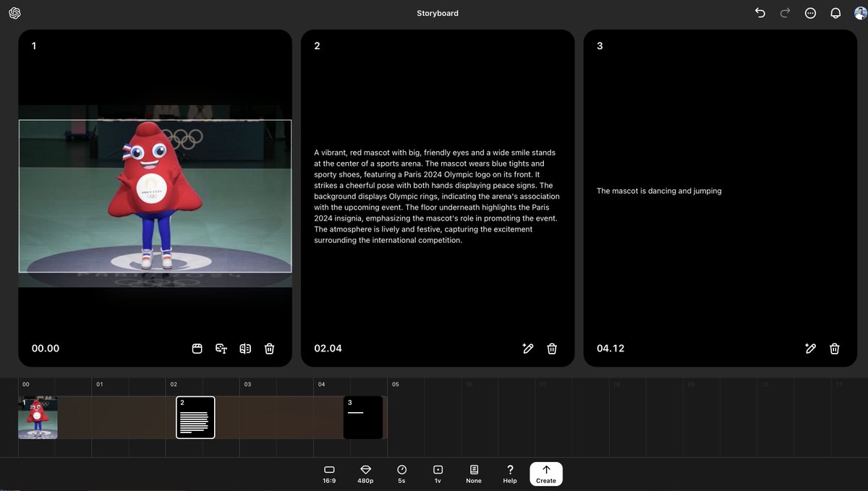Click the clip icon on card 1
This screenshot has width=868, height=491.
[x=197, y=349]
